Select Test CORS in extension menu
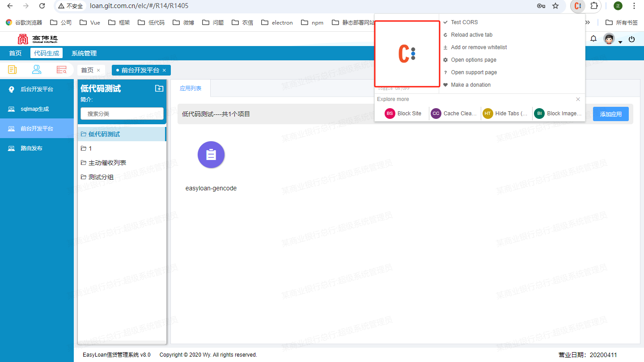Viewport: 644px width, 362px height. point(464,22)
